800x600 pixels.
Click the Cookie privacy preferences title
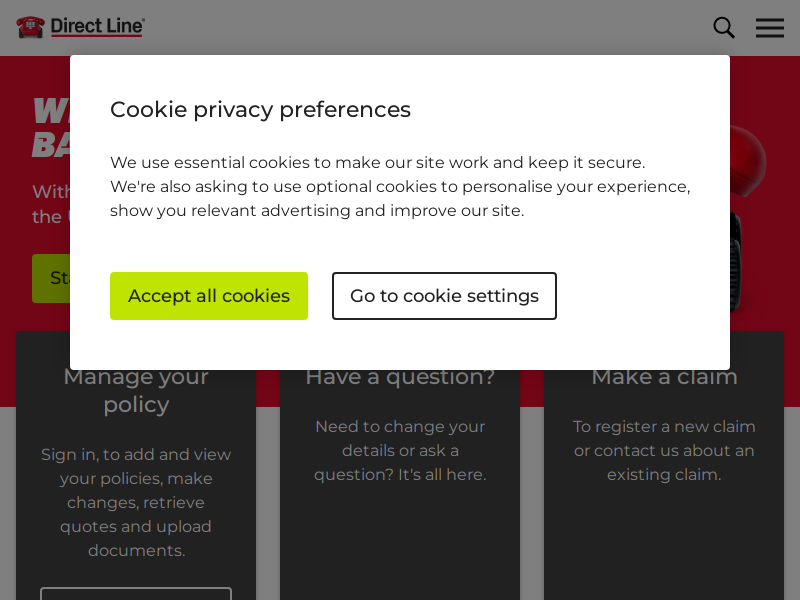(x=260, y=110)
